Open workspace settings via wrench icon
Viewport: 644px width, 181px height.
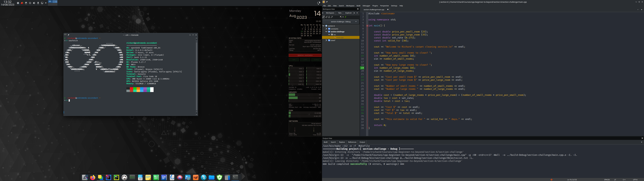(x=332, y=17)
